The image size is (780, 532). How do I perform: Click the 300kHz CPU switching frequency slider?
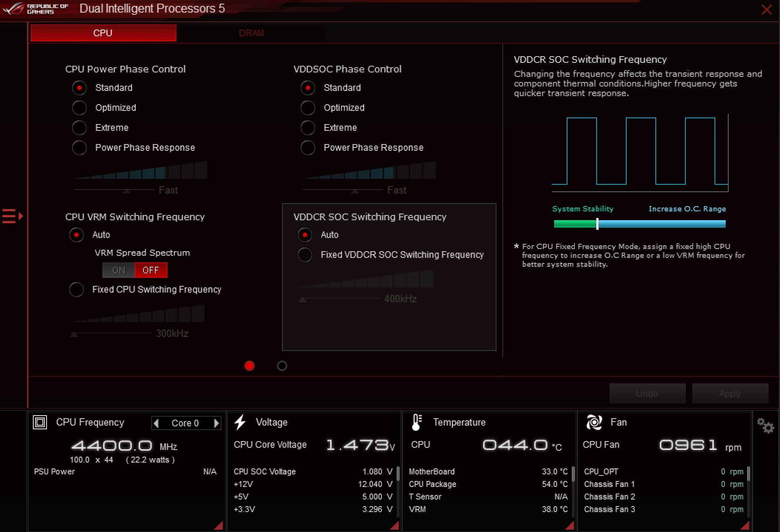[x=111, y=334]
